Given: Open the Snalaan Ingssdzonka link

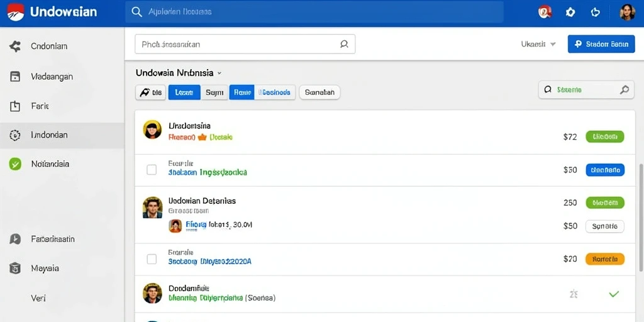Looking at the screenshot, I should coord(208,172).
